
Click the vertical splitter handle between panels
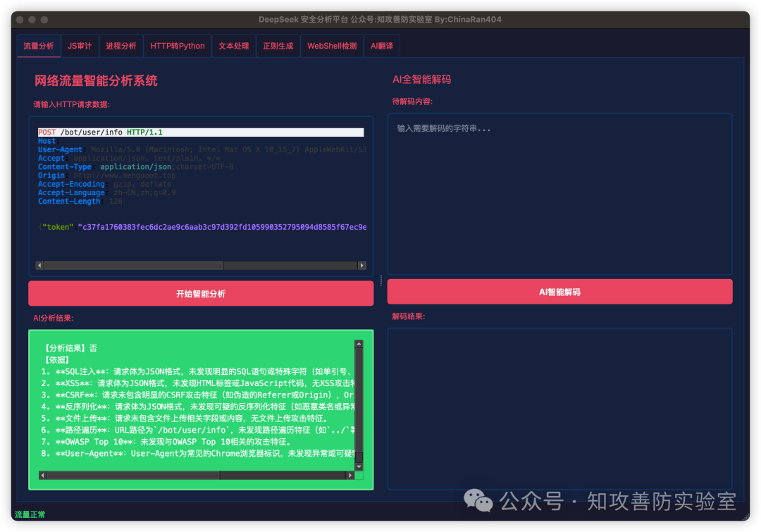coord(380,280)
